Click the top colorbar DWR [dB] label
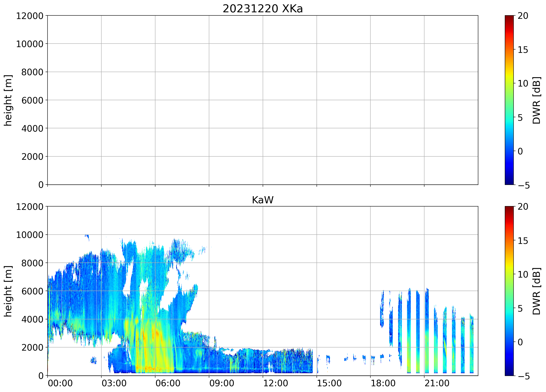This screenshot has height=392, width=546. 536,100
